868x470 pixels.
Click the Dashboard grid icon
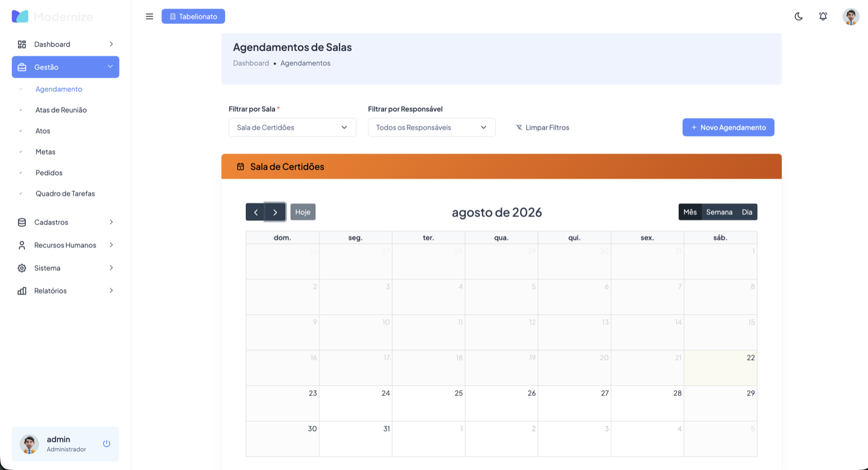[x=22, y=45]
